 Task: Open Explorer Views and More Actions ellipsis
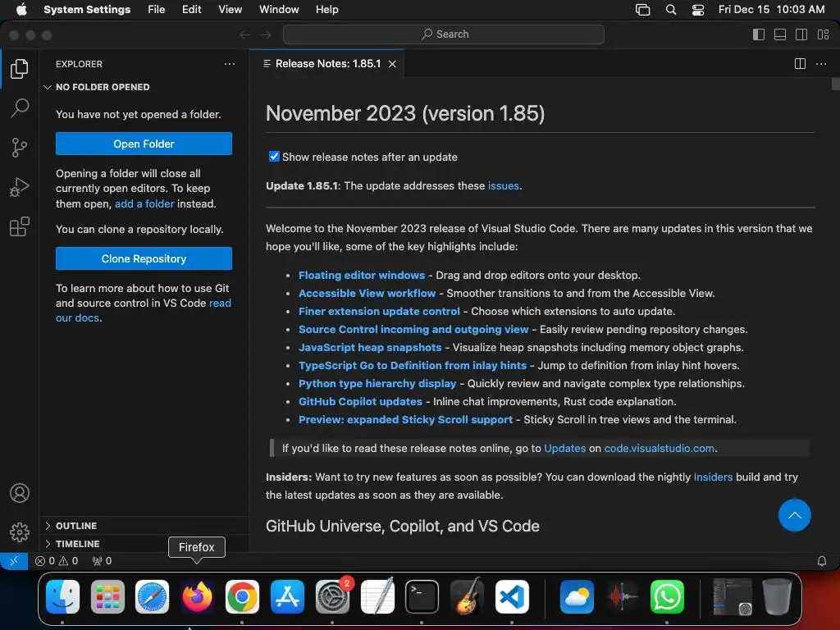(x=230, y=64)
